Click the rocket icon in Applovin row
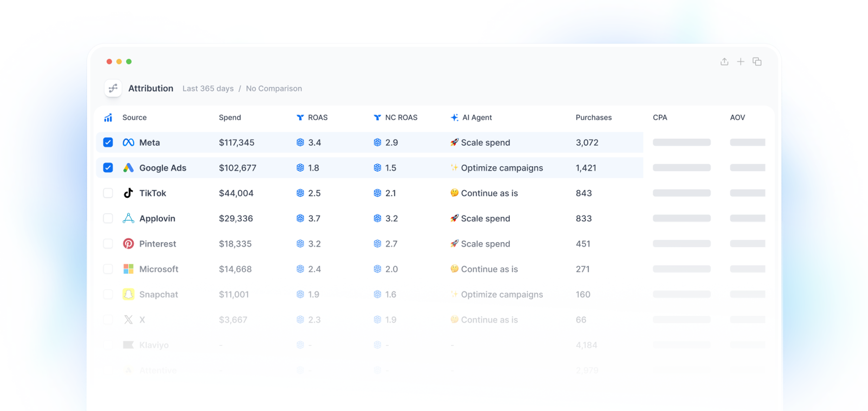Screen dimensions: 868x411 (x=455, y=218)
